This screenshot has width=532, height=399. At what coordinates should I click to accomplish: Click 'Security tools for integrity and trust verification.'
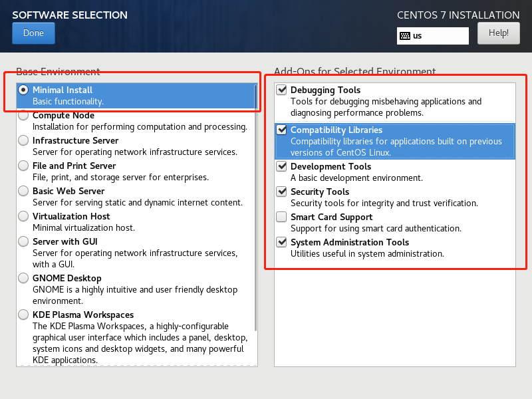384,203
